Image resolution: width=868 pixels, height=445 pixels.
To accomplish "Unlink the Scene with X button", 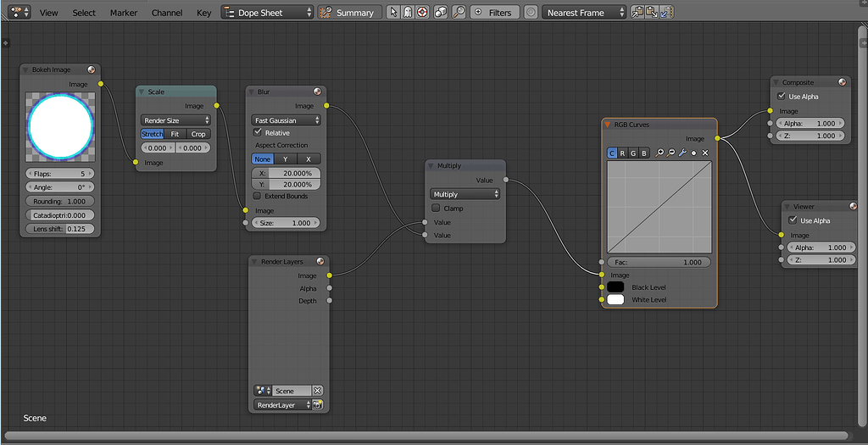I will (x=317, y=391).
